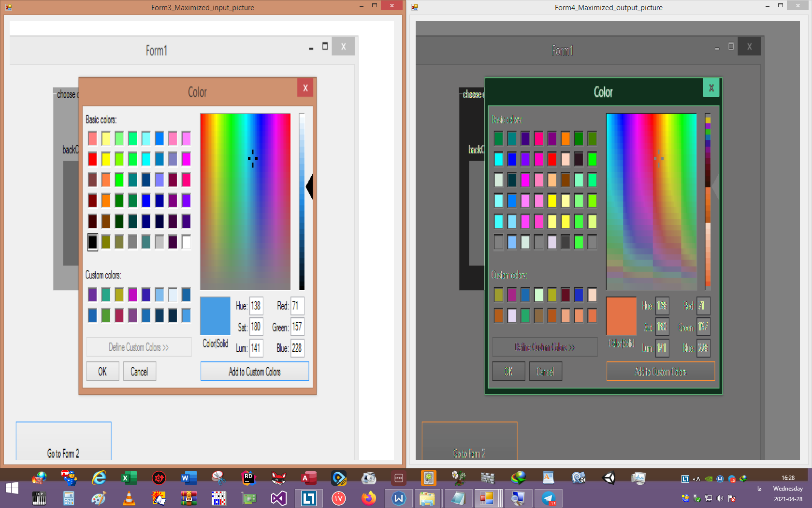Viewport: 812px width, 508px height.
Task: Click the Blue value field showing 228
Action: (x=297, y=348)
